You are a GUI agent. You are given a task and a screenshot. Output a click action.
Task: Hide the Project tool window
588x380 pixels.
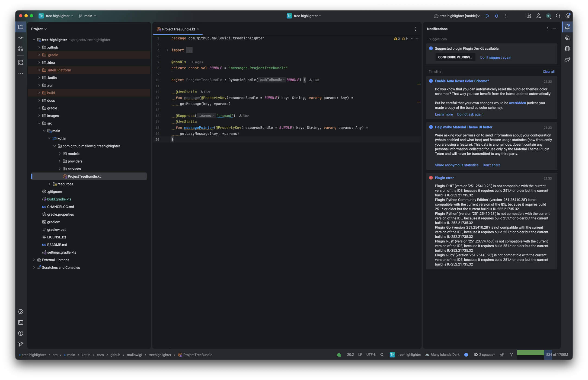point(21,27)
